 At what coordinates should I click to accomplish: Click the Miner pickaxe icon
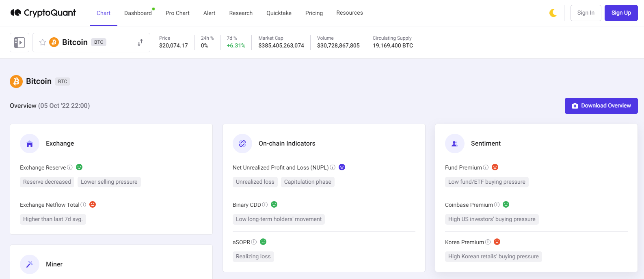point(30,264)
